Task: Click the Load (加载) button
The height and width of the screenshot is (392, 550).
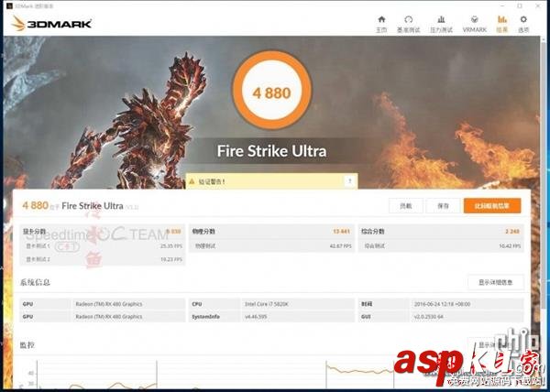Action: tap(406, 206)
